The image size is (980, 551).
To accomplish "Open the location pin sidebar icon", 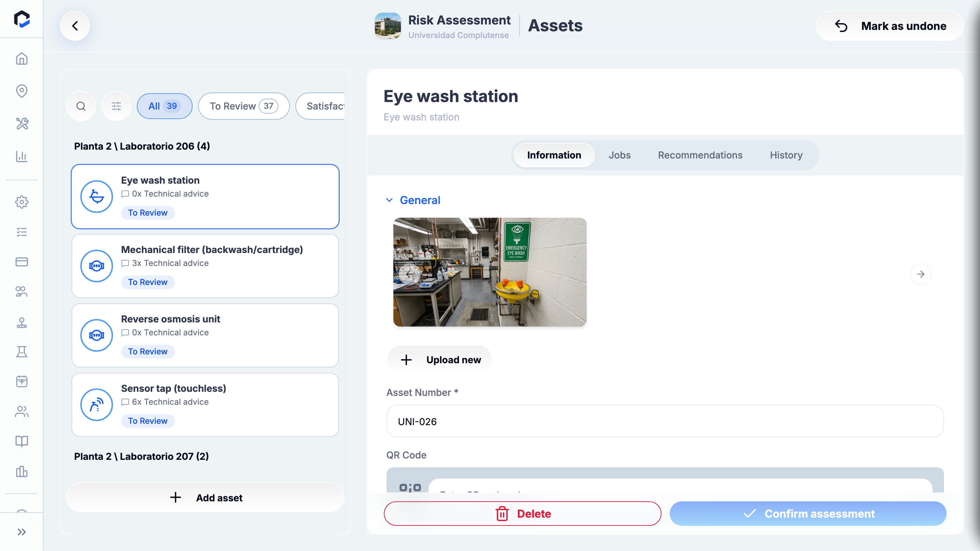I will 22,91.
